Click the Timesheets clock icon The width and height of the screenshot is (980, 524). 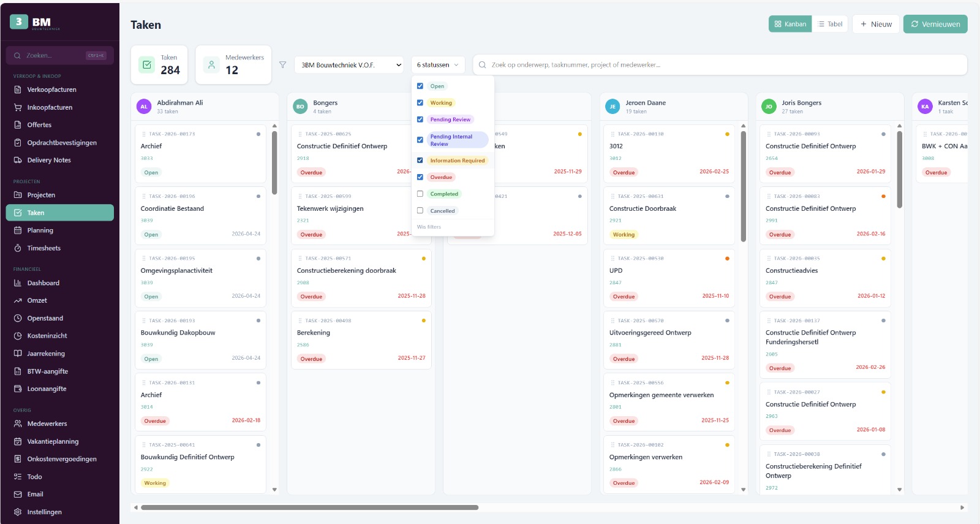click(x=18, y=248)
